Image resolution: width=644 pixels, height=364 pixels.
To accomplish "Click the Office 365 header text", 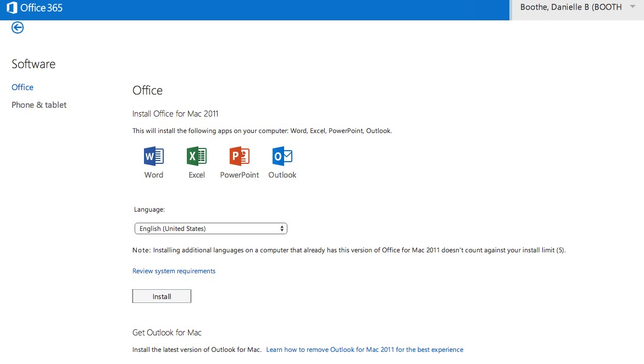I will (x=41, y=8).
